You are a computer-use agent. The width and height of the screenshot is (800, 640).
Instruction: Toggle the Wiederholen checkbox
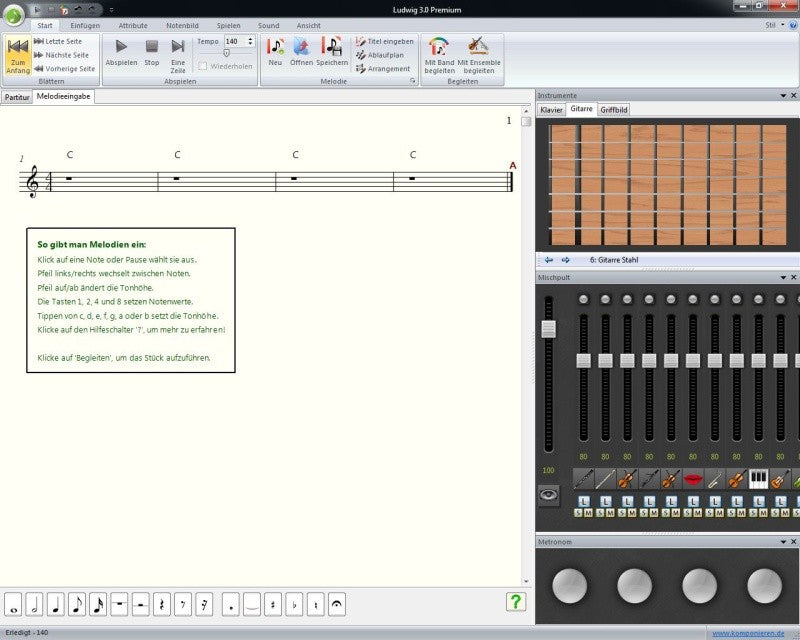pyautogui.click(x=203, y=66)
